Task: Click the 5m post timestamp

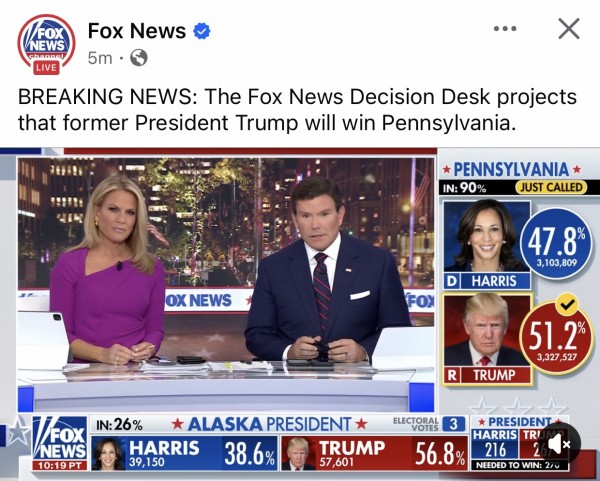Action: pyautogui.click(x=100, y=58)
